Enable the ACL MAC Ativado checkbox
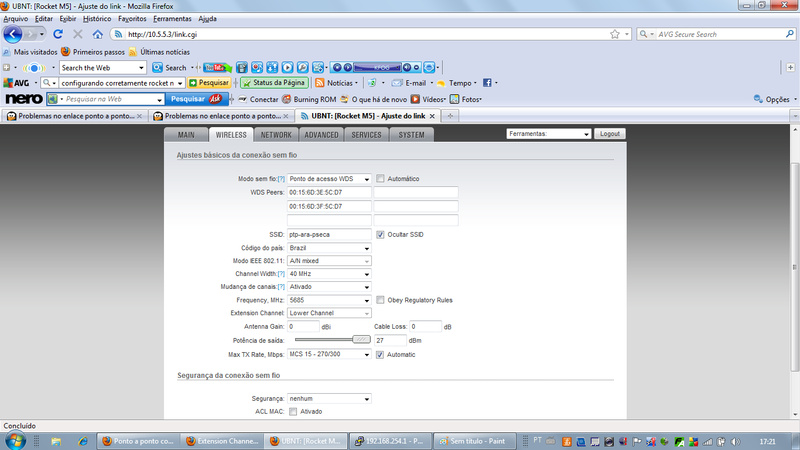The image size is (800, 450). [293, 411]
